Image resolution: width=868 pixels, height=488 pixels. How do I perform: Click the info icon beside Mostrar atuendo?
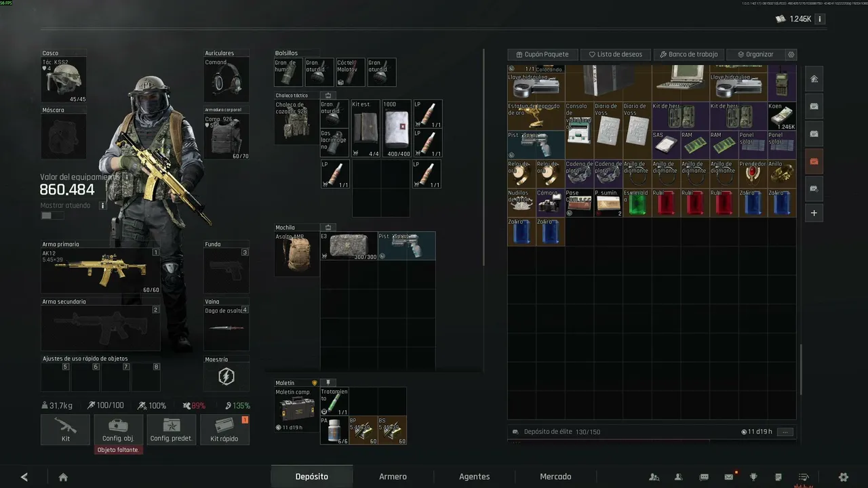click(x=103, y=205)
